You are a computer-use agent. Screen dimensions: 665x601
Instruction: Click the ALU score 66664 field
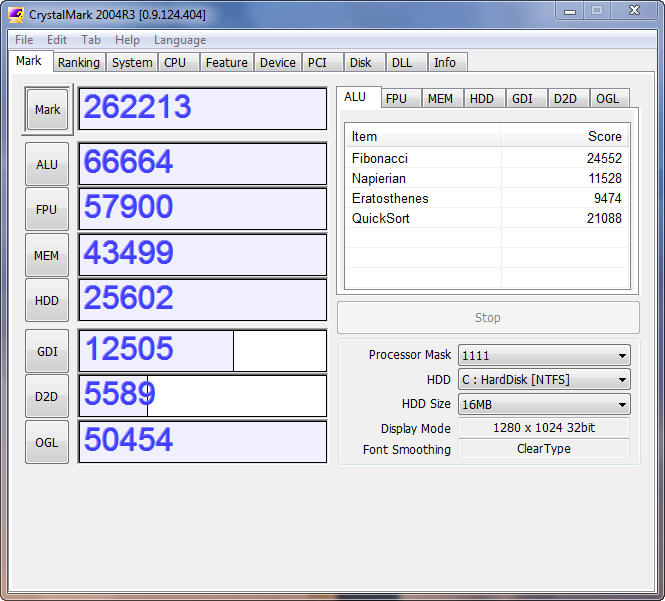203,164
